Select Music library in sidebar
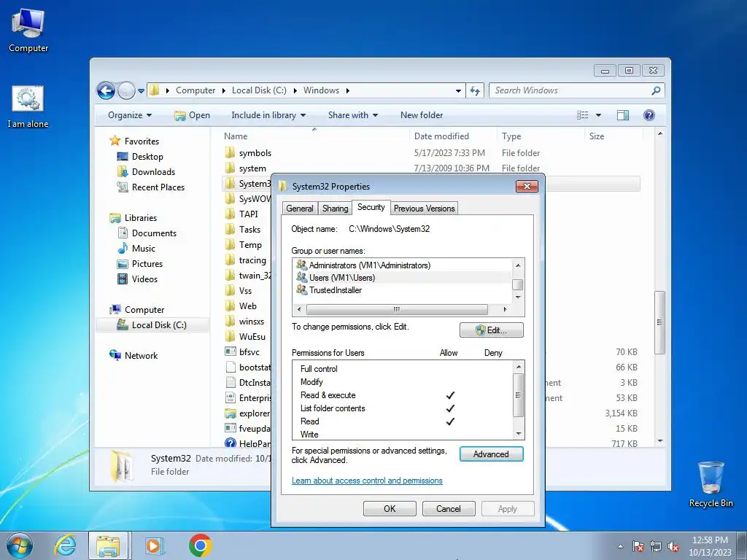747x560 pixels. tap(143, 248)
